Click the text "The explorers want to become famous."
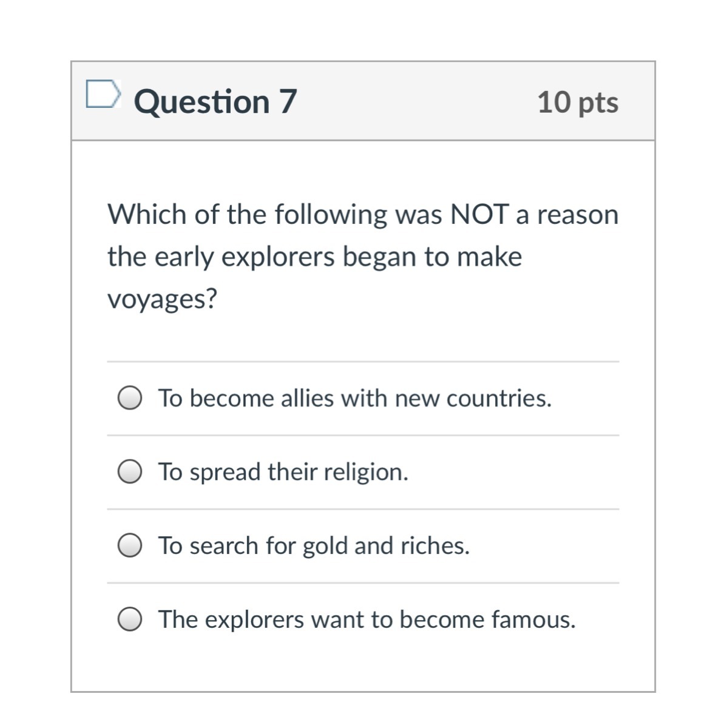This screenshot has height=728, width=727. click(367, 620)
